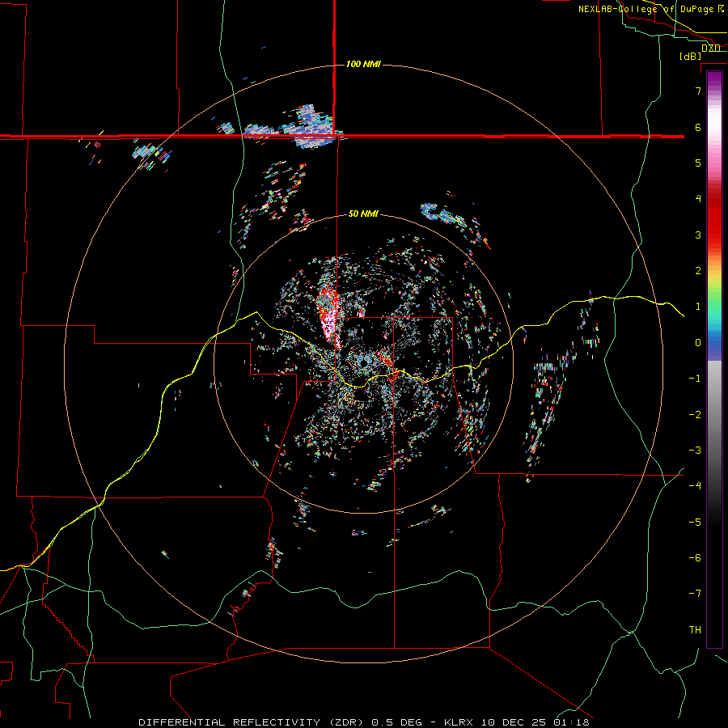Click the "3" tick label on the scale

[x=698, y=235]
